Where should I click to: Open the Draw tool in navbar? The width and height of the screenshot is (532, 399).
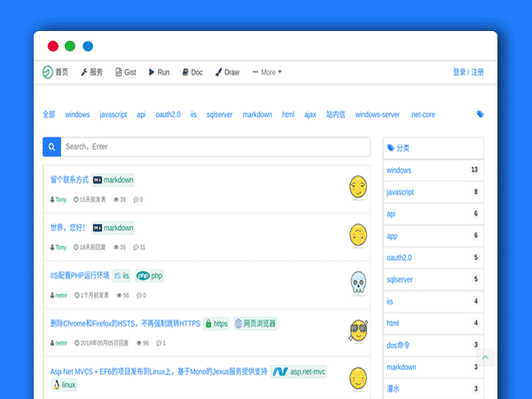coord(227,73)
